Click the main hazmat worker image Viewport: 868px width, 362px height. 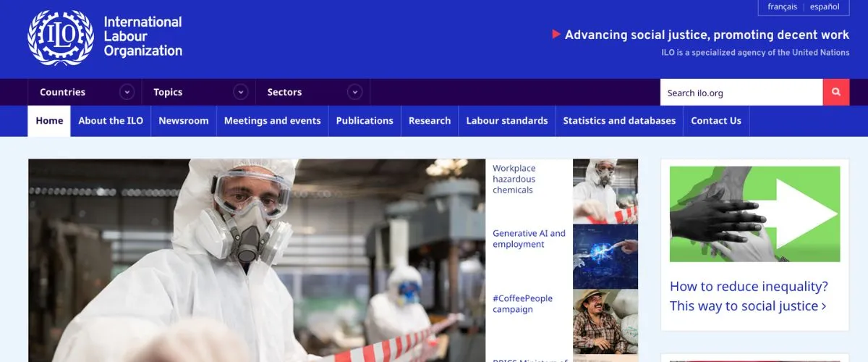(257, 261)
